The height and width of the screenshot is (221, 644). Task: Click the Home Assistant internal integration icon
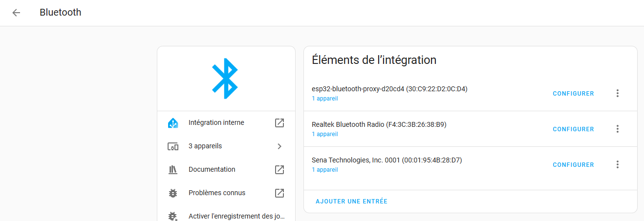(x=172, y=123)
